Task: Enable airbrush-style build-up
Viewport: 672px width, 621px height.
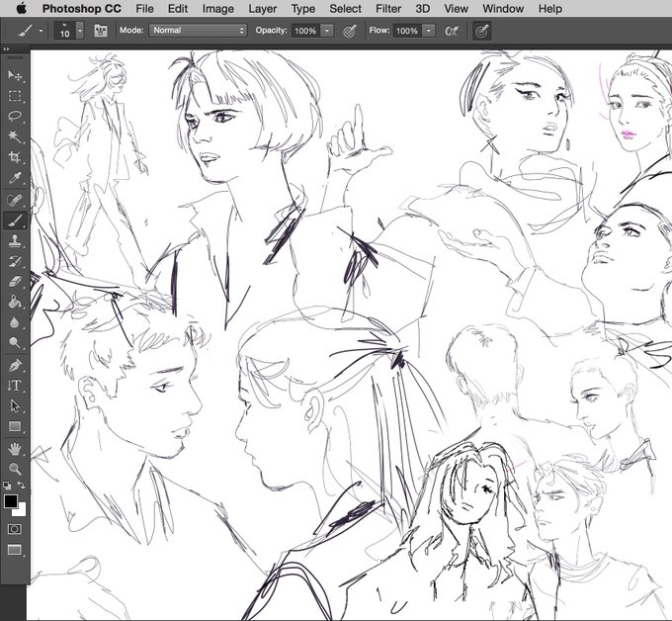Action: tap(452, 31)
